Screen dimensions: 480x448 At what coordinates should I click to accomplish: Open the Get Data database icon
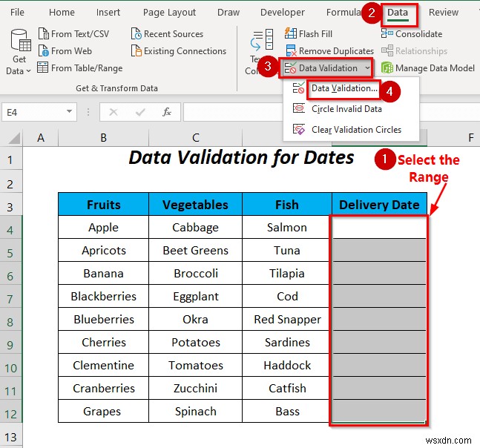click(20, 40)
